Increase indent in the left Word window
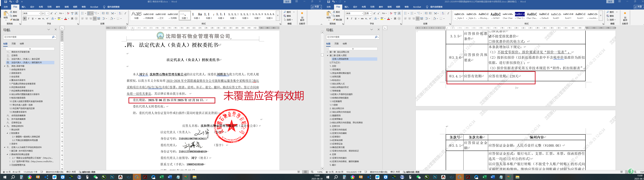 (x=107, y=13)
